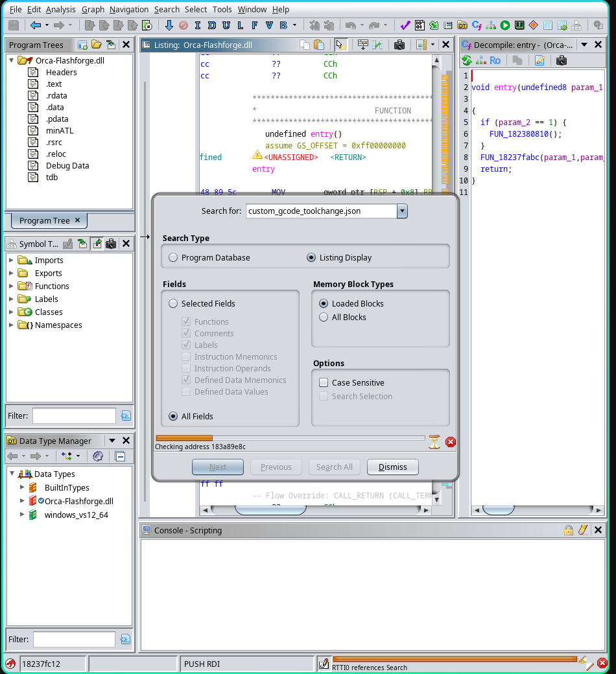Enable the Case Sensitive checkbox
The image size is (616, 674).
tap(324, 382)
